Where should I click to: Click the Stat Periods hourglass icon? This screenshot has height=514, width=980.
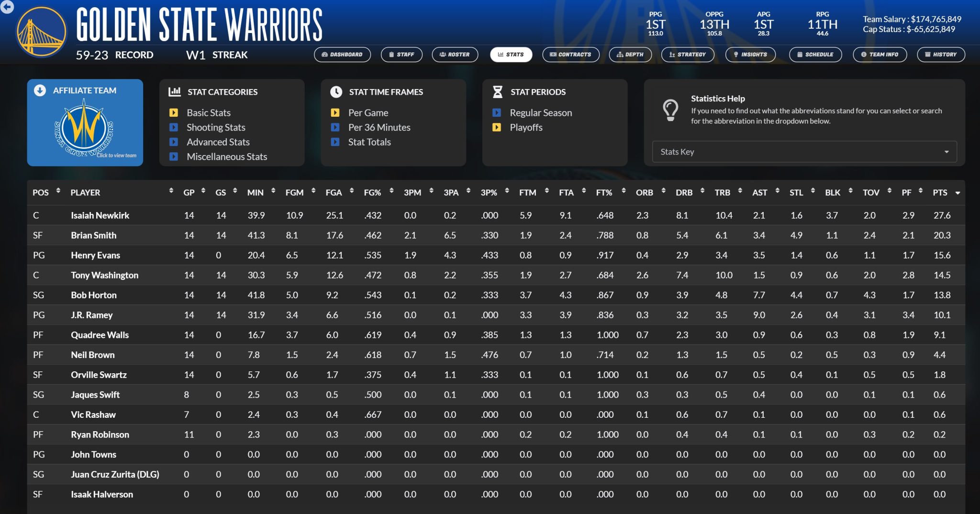(498, 92)
